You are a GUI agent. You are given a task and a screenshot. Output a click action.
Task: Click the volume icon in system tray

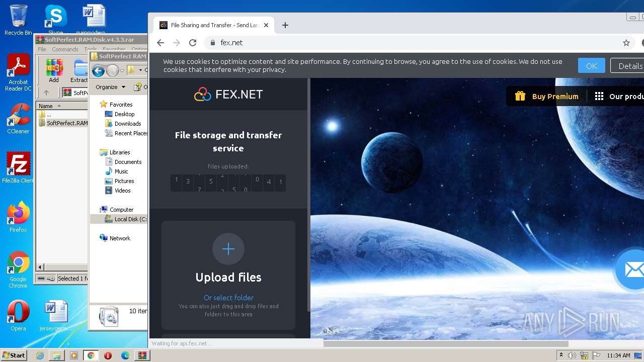tap(572, 355)
